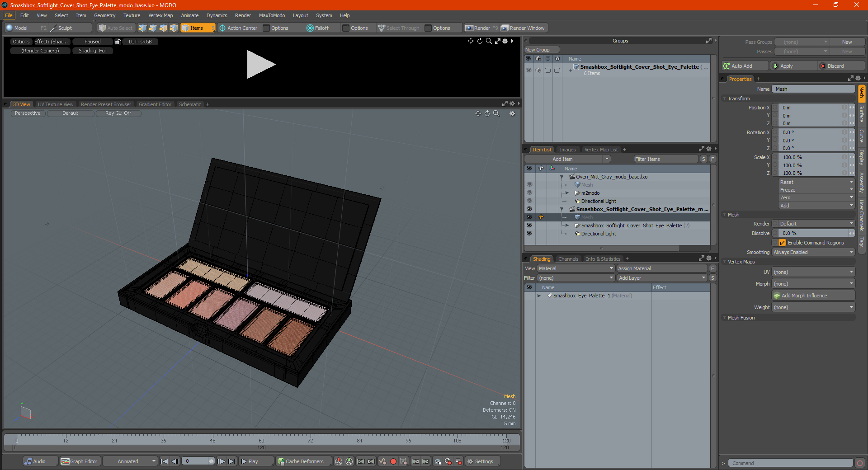Open Add Layer dropdown in Shading
Viewport: 868px width, 470px height.
coord(662,278)
